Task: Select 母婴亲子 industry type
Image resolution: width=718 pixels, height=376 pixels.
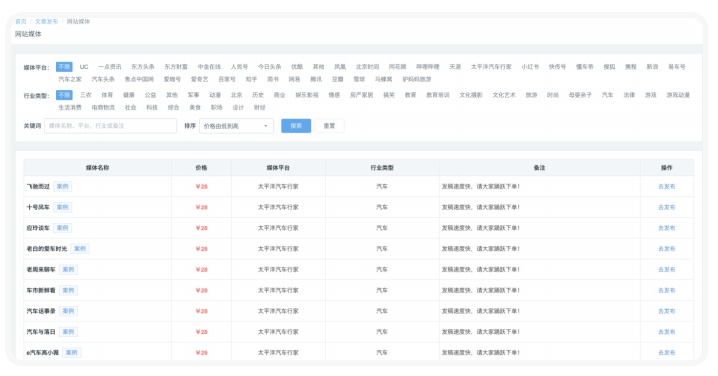Action: [x=580, y=95]
